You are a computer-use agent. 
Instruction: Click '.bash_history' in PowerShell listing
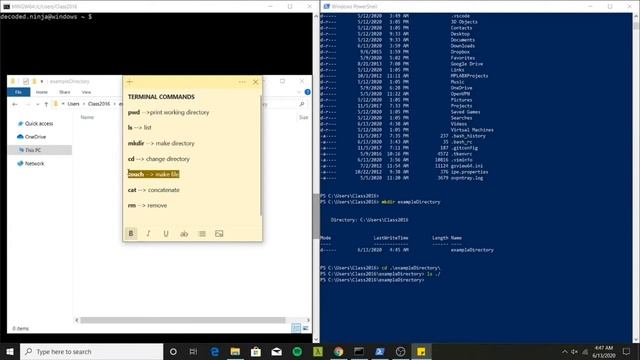pyautogui.click(x=468, y=136)
